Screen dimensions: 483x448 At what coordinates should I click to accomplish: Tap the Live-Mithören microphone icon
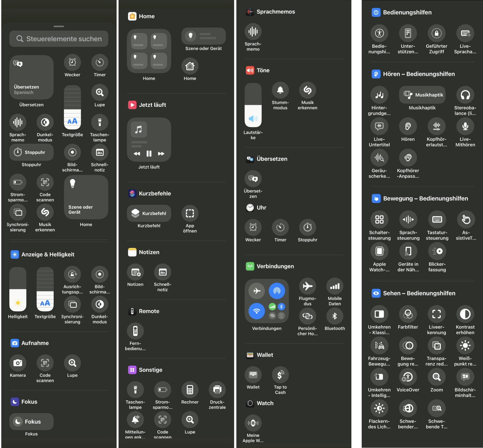pos(465,126)
